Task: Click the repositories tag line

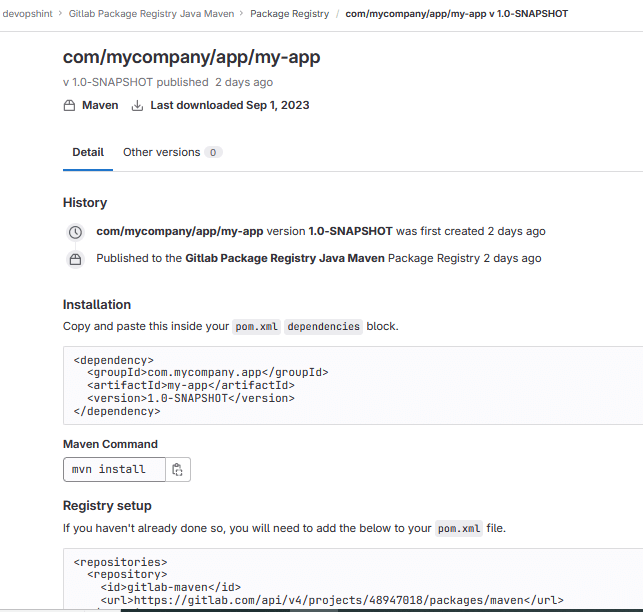Action: coord(120,562)
